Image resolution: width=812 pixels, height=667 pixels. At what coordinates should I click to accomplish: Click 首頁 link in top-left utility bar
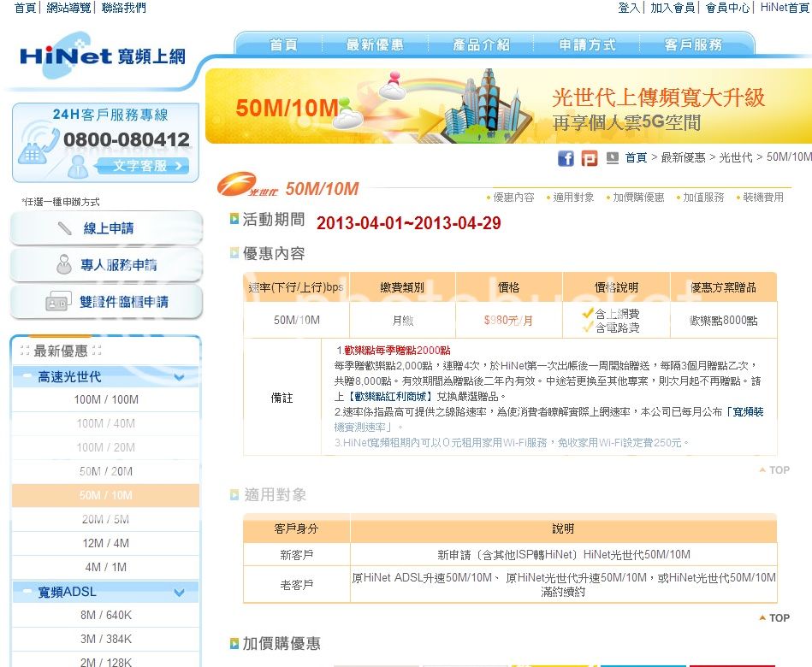25,8
